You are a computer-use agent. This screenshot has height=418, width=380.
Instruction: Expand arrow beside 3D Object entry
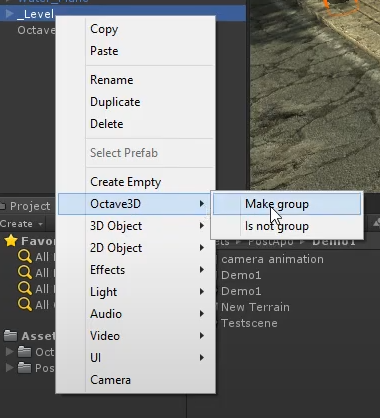pos(202,226)
